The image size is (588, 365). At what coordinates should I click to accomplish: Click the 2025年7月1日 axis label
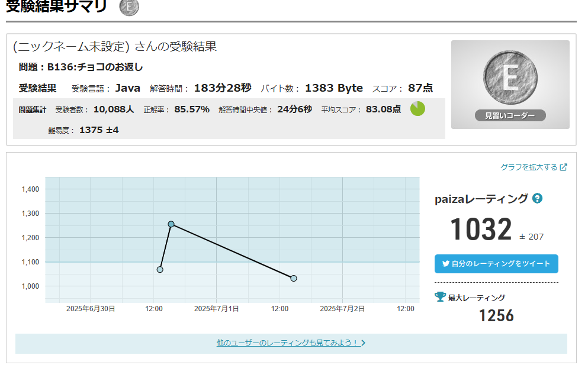click(x=217, y=309)
